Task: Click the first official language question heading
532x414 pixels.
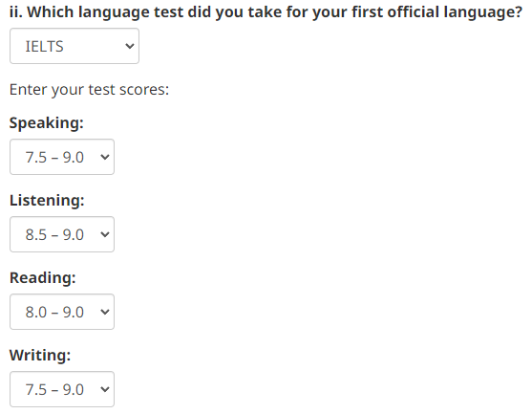Action: pos(266,12)
